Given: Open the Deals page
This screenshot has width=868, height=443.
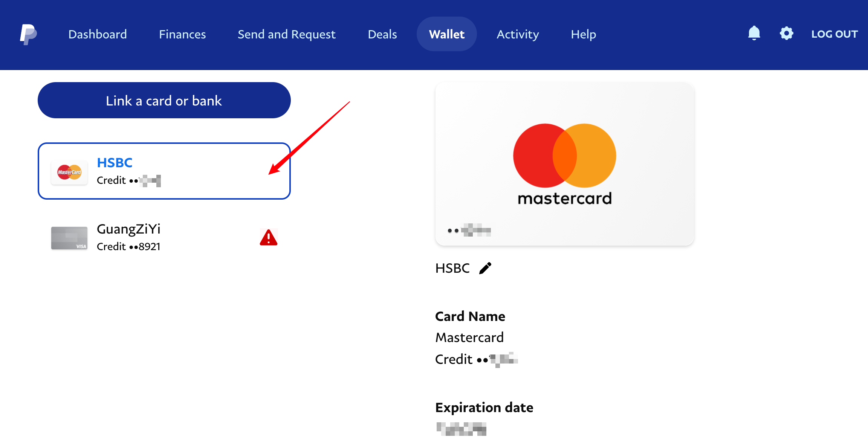Looking at the screenshot, I should click(382, 34).
